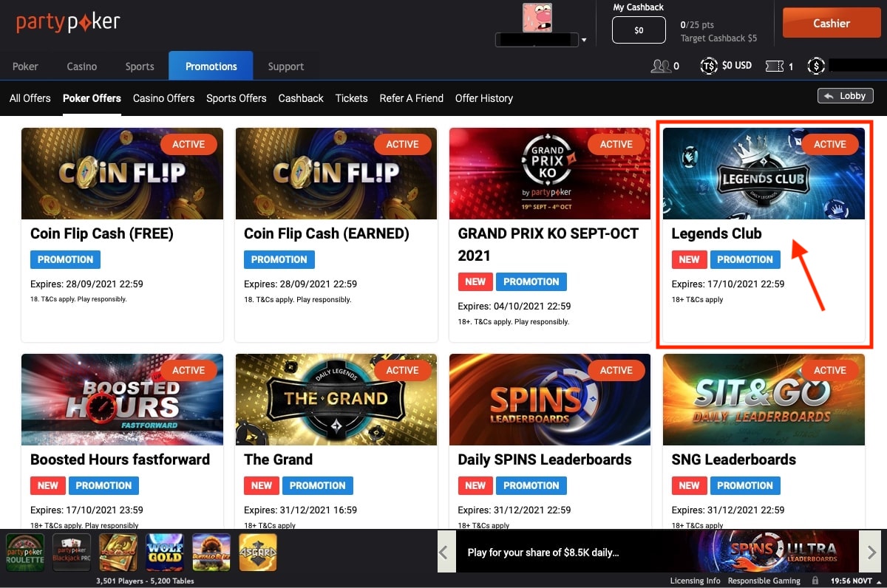This screenshot has width=887, height=588.
Task: Open the Tickets section
Action: tap(351, 98)
